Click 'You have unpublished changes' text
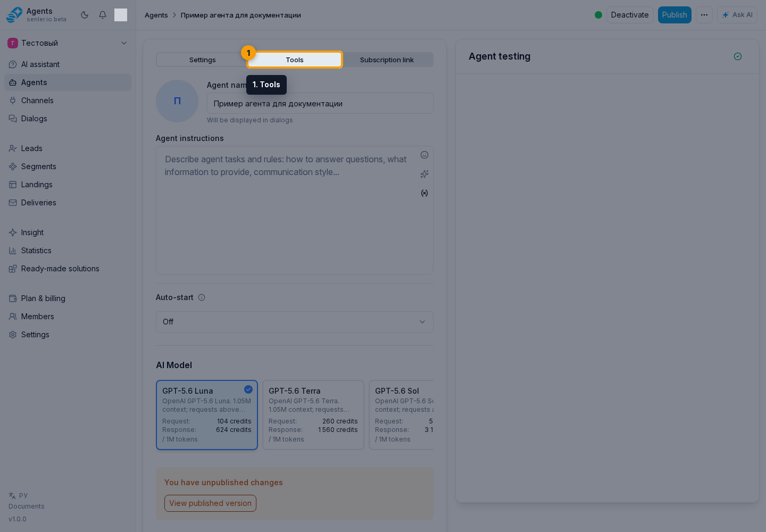The width and height of the screenshot is (766, 532). click(x=223, y=483)
